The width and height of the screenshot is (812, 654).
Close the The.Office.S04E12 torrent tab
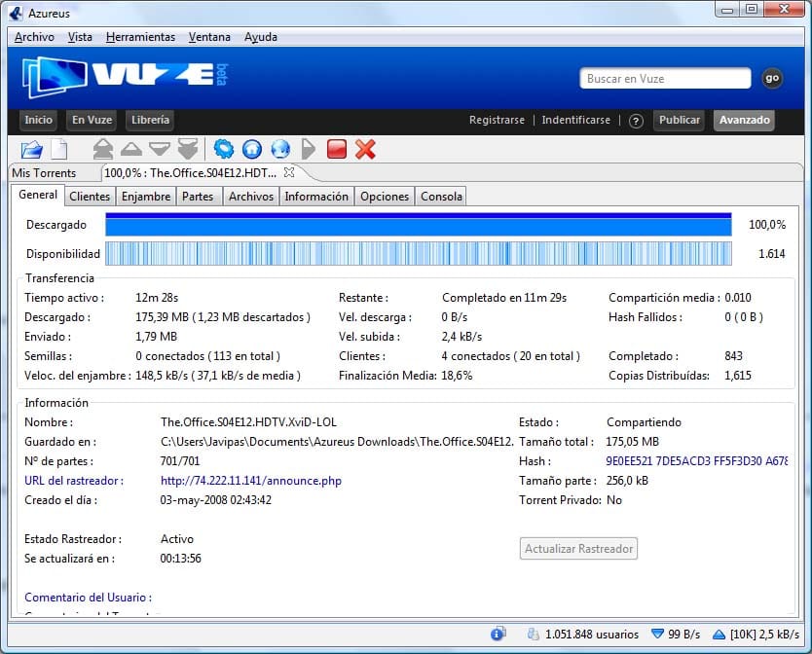(x=288, y=172)
